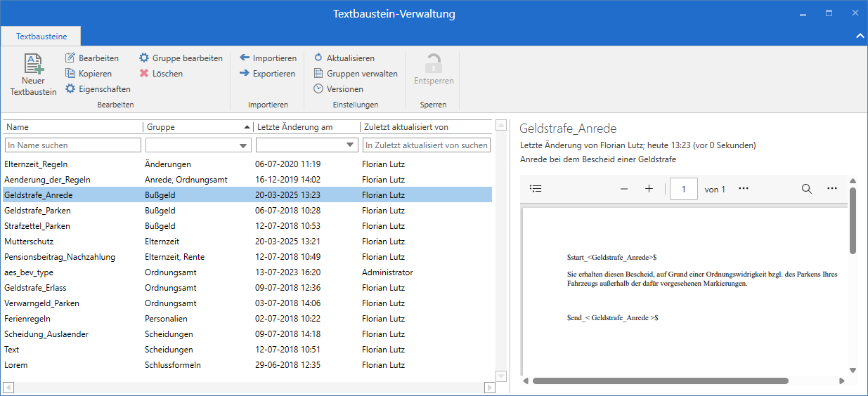Click Importieren arrow icon
Screen dimensions: 868x396
pos(245,58)
